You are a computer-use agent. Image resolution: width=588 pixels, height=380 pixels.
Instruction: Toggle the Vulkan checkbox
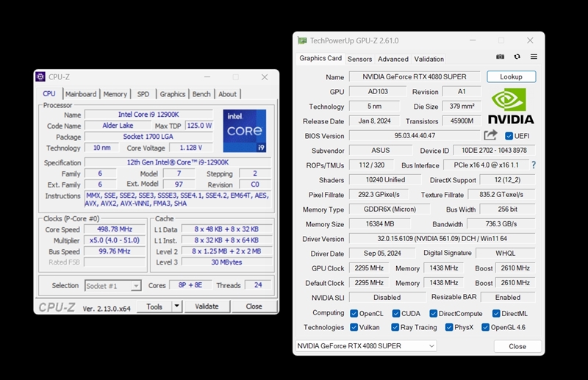pyautogui.click(x=354, y=327)
